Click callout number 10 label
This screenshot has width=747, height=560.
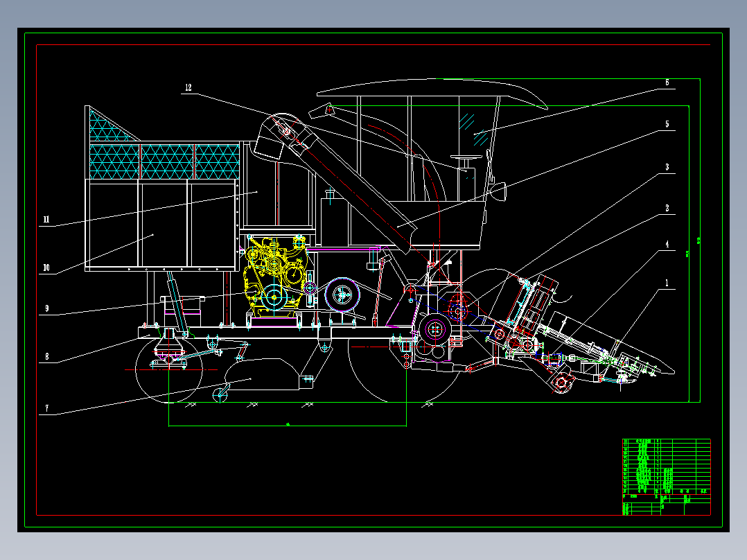point(46,268)
